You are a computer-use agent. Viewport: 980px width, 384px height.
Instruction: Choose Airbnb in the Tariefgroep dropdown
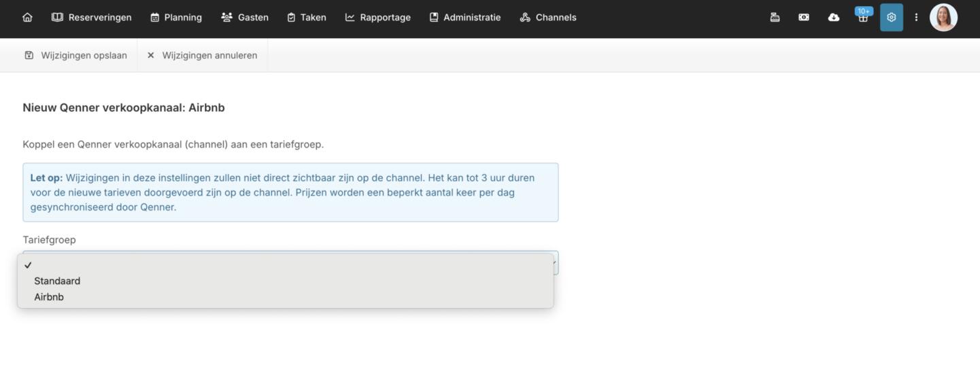tap(49, 297)
